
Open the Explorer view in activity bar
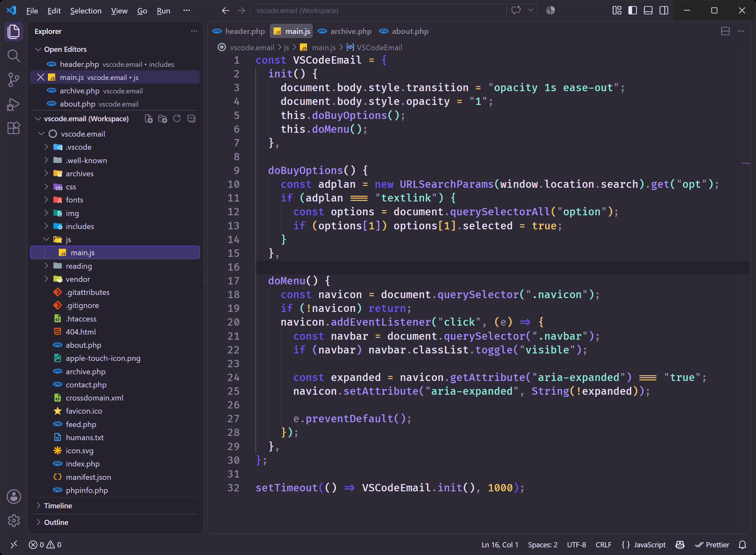pos(13,32)
